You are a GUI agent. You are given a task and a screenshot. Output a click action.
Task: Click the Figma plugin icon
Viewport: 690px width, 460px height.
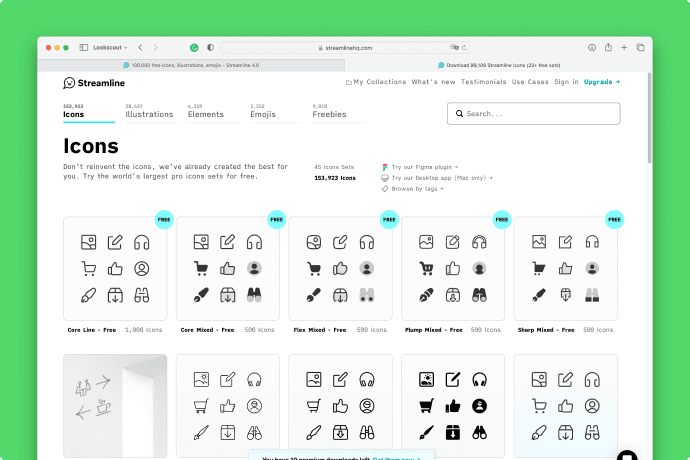coord(385,167)
